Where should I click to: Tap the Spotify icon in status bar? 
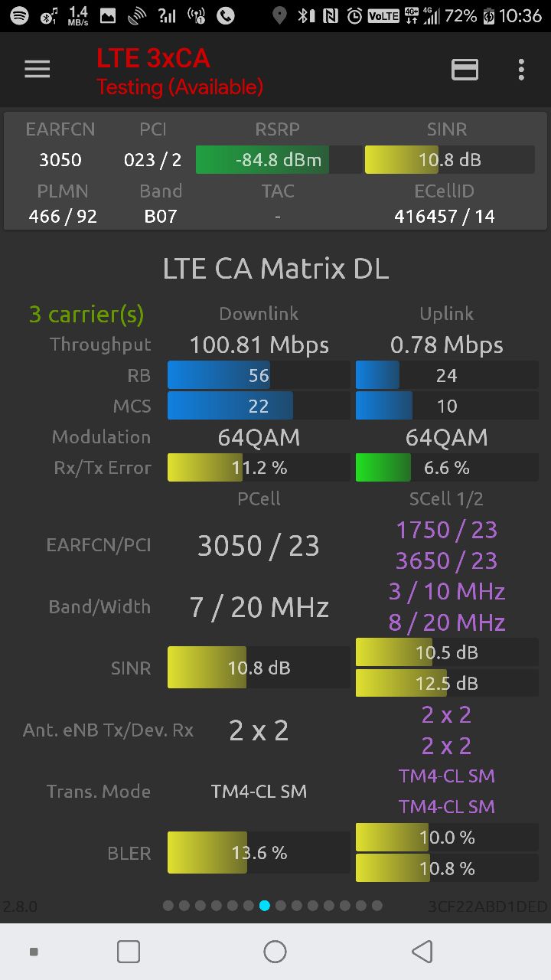[x=19, y=15]
